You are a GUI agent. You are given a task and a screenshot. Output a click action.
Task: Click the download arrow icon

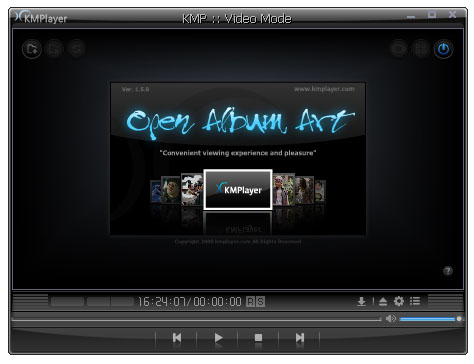click(361, 301)
